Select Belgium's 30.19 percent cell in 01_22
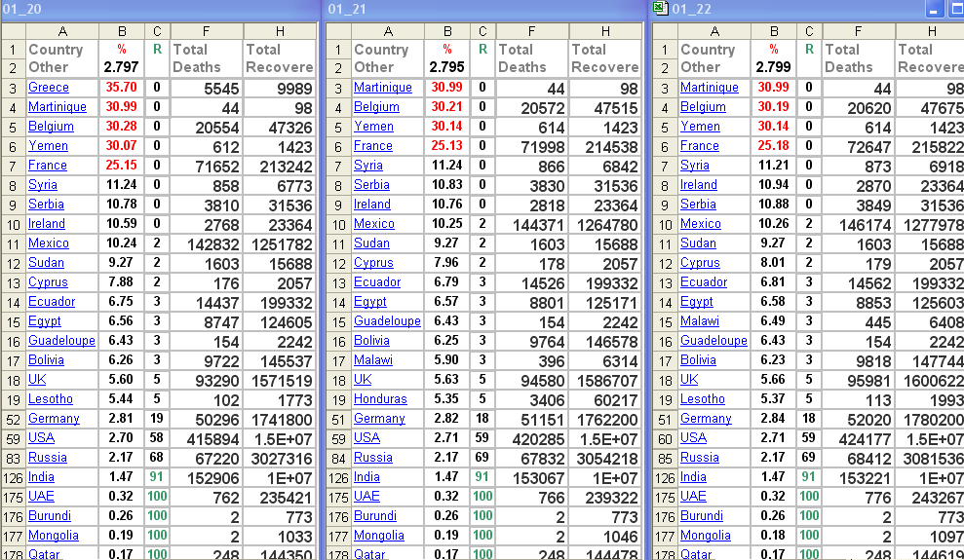The image size is (964, 560). [773, 107]
